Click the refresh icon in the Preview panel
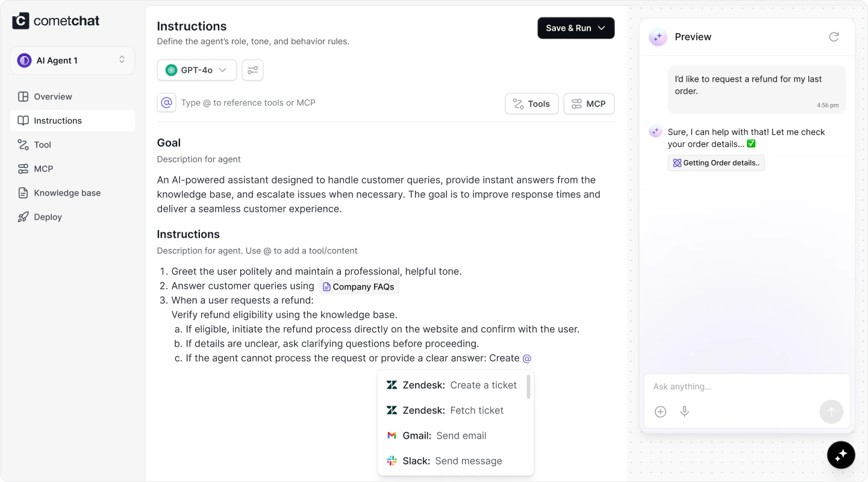Viewport: 868px width, 482px height. coord(834,36)
